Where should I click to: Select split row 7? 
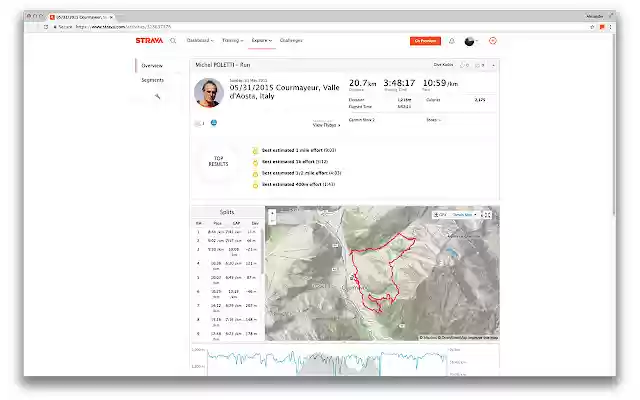pyautogui.click(x=227, y=308)
